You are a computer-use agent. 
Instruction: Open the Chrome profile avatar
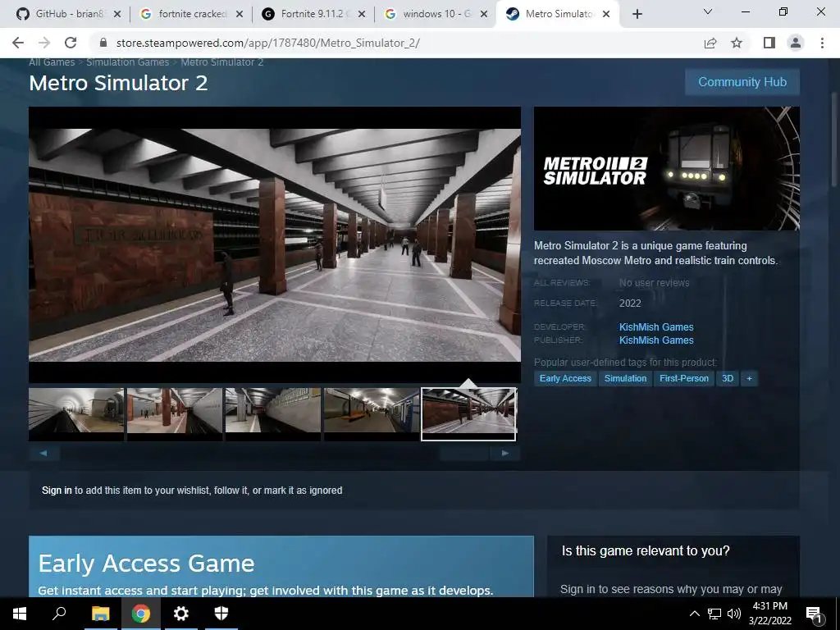[x=796, y=43]
